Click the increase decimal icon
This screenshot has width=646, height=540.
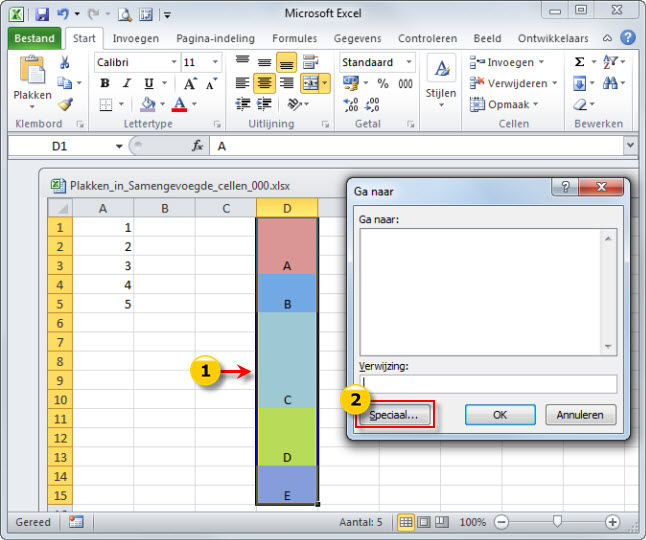pos(351,105)
